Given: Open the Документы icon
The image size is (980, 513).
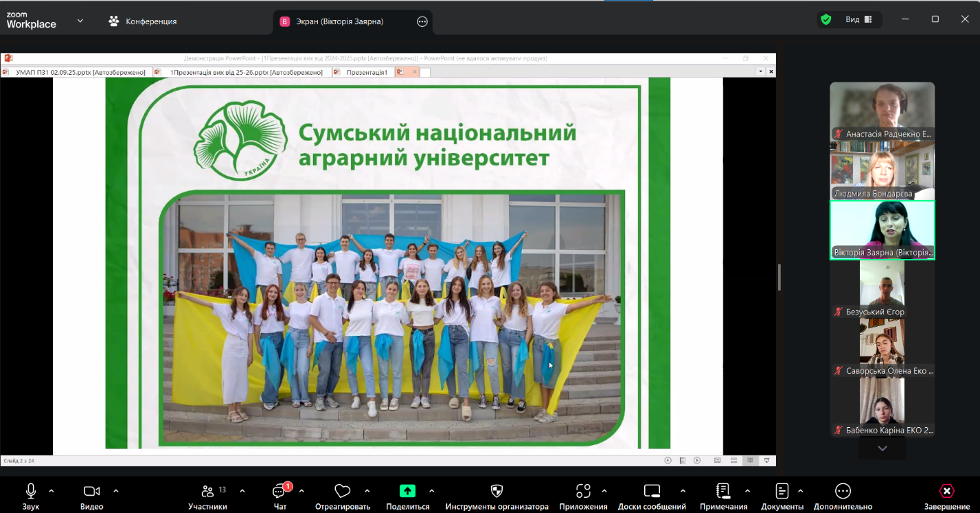Looking at the screenshot, I should (782, 491).
